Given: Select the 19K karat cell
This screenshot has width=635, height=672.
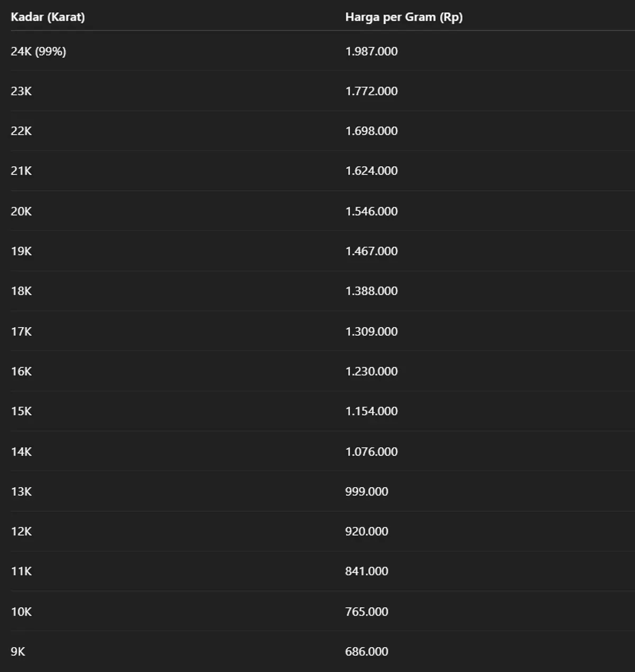Looking at the screenshot, I should (21, 251).
